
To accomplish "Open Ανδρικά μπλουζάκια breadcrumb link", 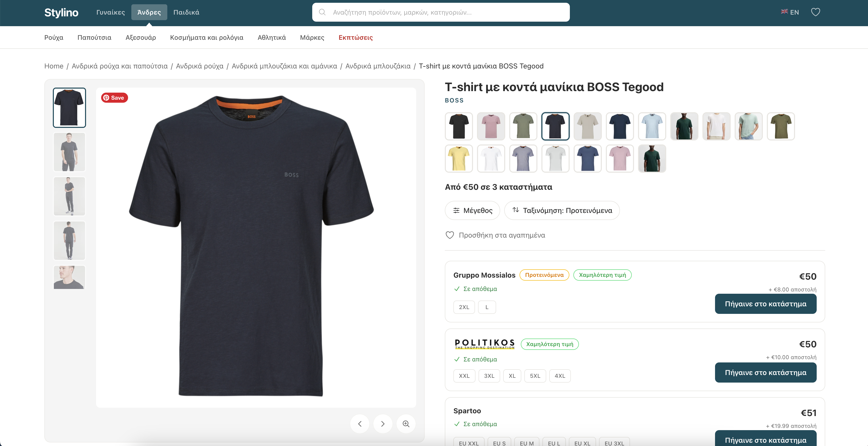I will (378, 66).
